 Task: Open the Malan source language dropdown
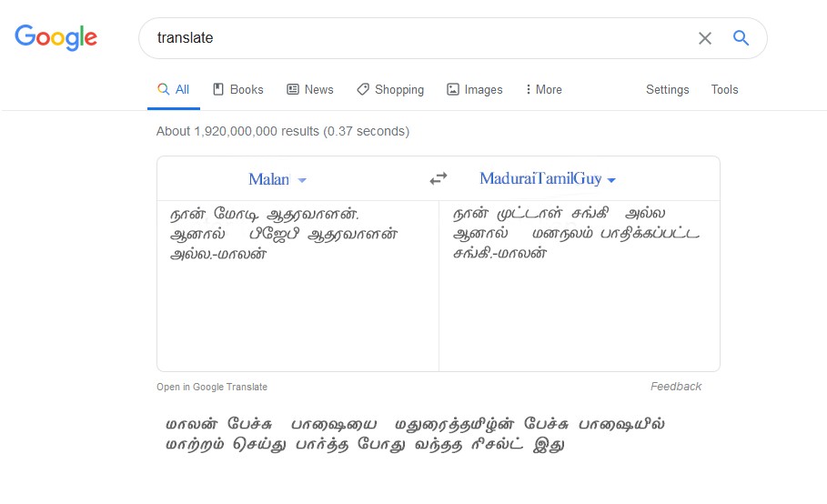(277, 179)
